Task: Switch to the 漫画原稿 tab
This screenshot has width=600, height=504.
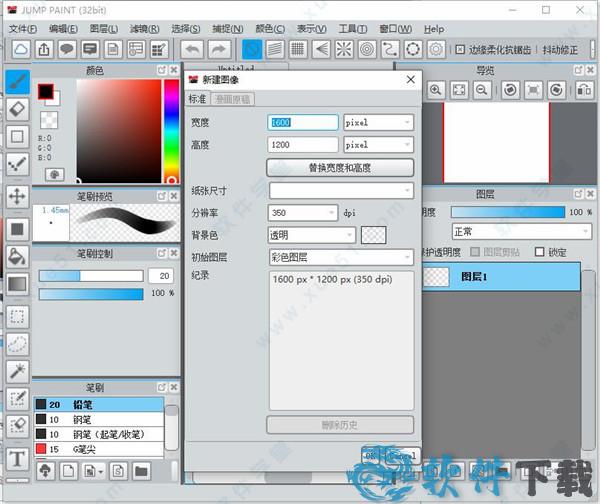Action: point(232,99)
